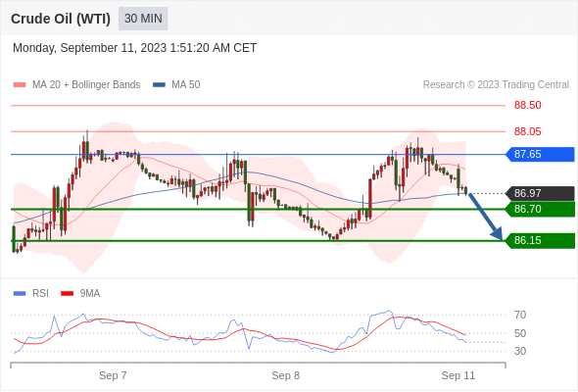This screenshot has height=392, width=578.
Task: Click the red 88.05 resistance label
Action: tap(527, 131)
